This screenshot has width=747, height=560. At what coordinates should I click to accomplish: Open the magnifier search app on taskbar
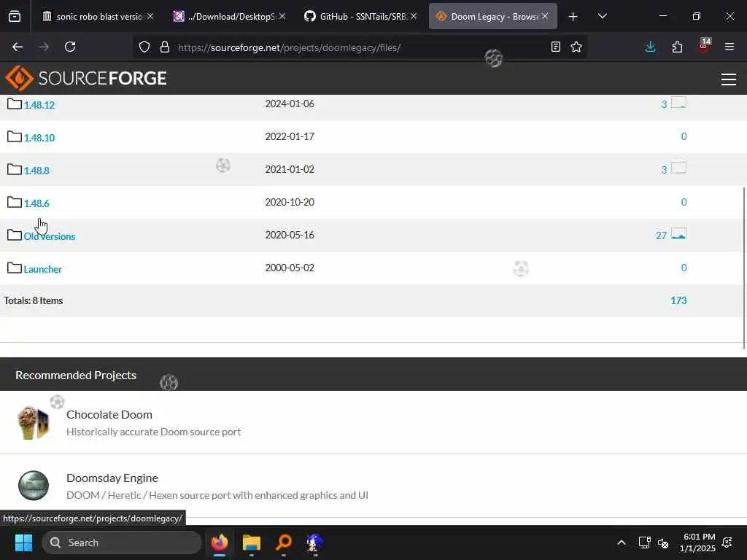(x=284, y=542)
